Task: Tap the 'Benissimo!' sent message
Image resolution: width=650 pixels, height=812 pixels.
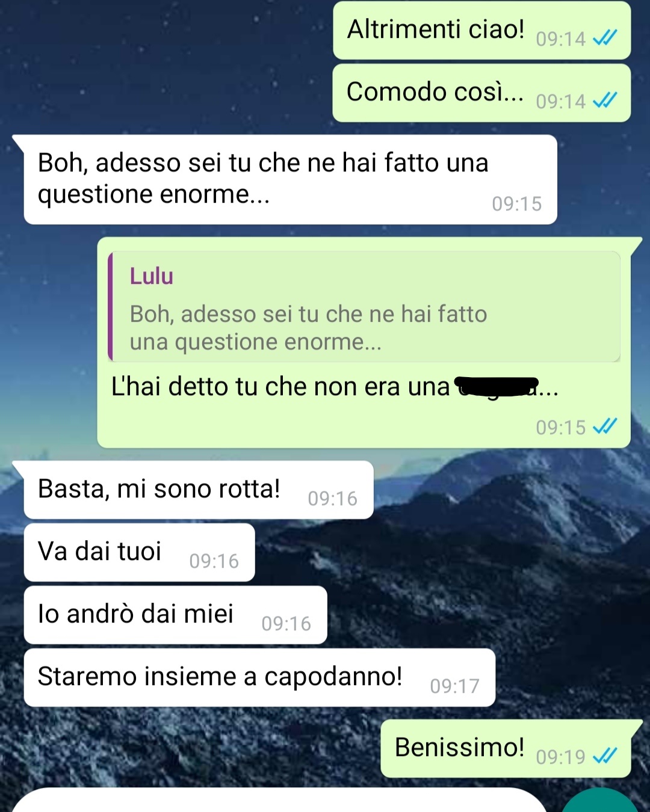Action: 506,748
